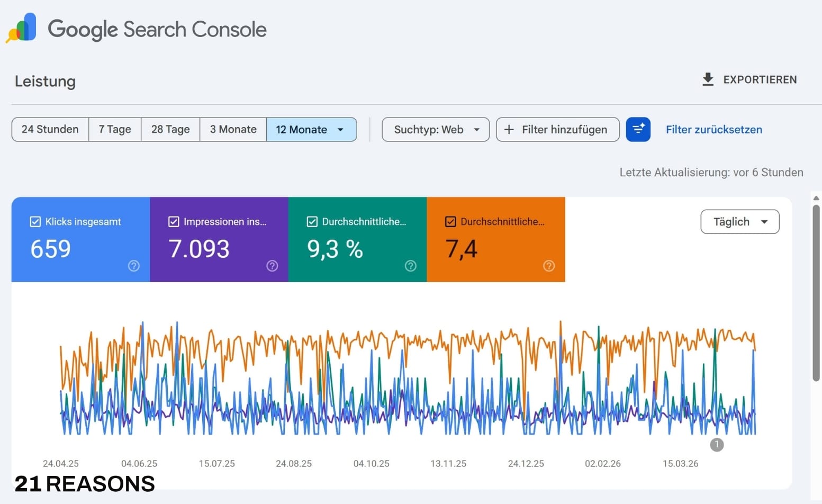Screen dimensions: 822x504
Task: Click the plus icon in Filter hinzufügen
Action: pyautogui.click(x=509, y=130)
